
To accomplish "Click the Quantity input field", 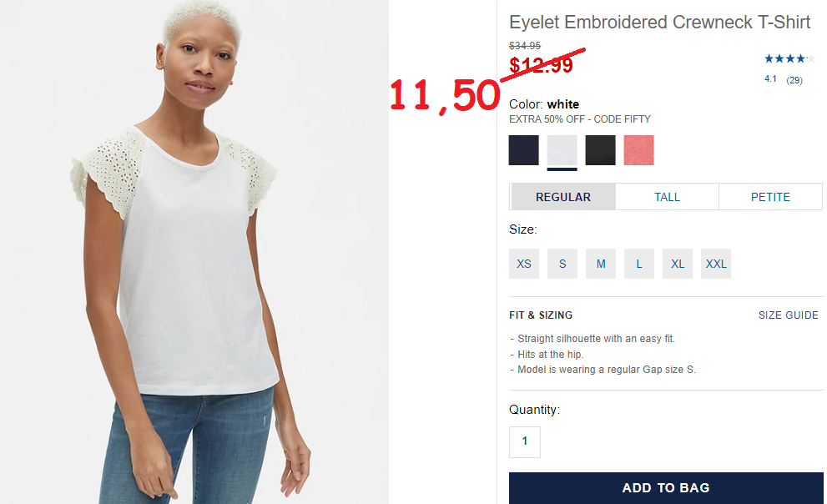I will (525, 441).
